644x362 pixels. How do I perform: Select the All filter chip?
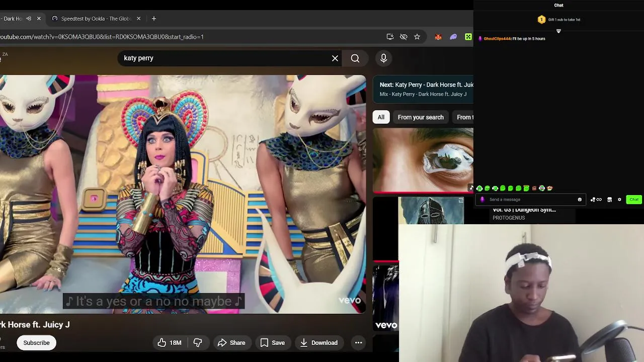click(381, 117)
